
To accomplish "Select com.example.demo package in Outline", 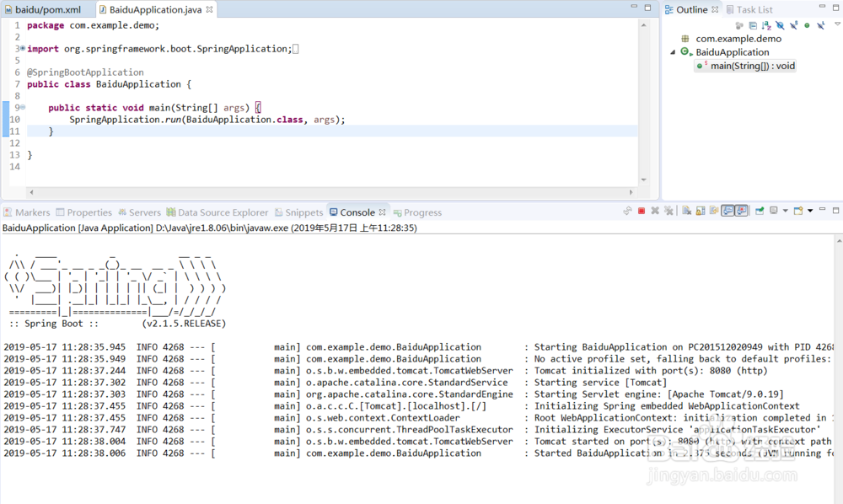I will (738, 39).
